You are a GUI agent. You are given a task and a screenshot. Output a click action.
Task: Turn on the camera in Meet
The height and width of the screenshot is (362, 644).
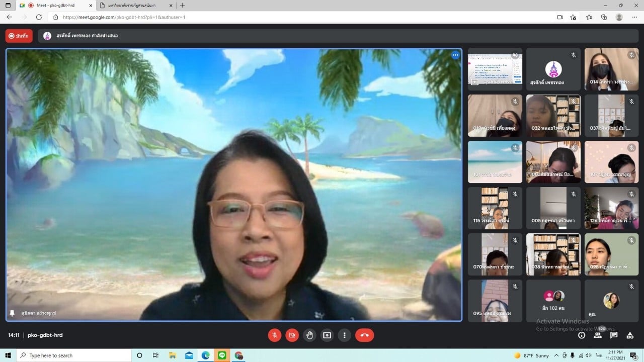292,335
